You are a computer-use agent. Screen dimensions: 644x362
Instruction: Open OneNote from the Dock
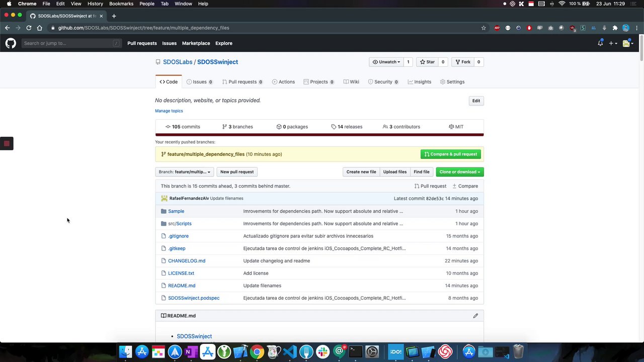pos(191,352)
